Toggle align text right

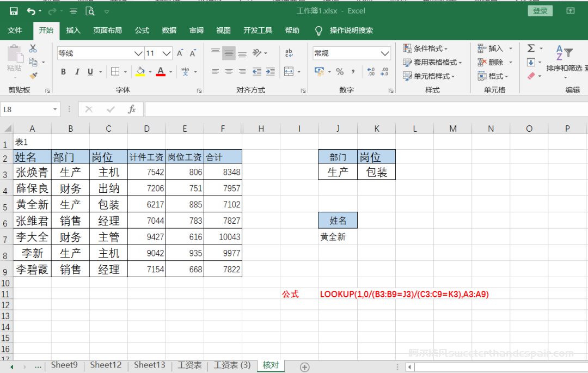tap(242, 71)
